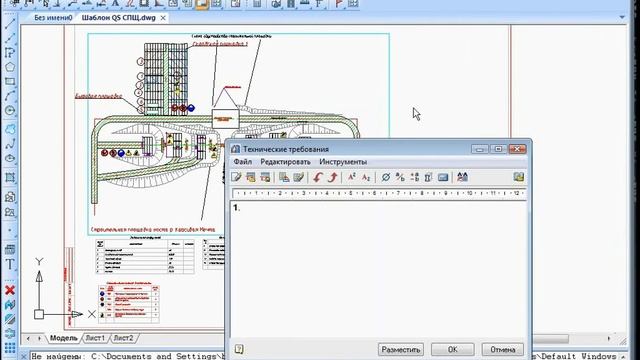This screenshot has height=360, width=640.
Task: Select the Polyline tool in left toolbar
Action: point(10,53)
